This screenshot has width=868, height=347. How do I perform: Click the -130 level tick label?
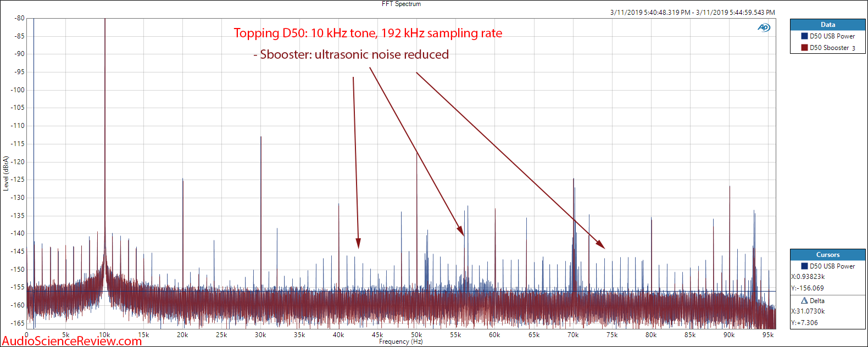pos(18,198)
